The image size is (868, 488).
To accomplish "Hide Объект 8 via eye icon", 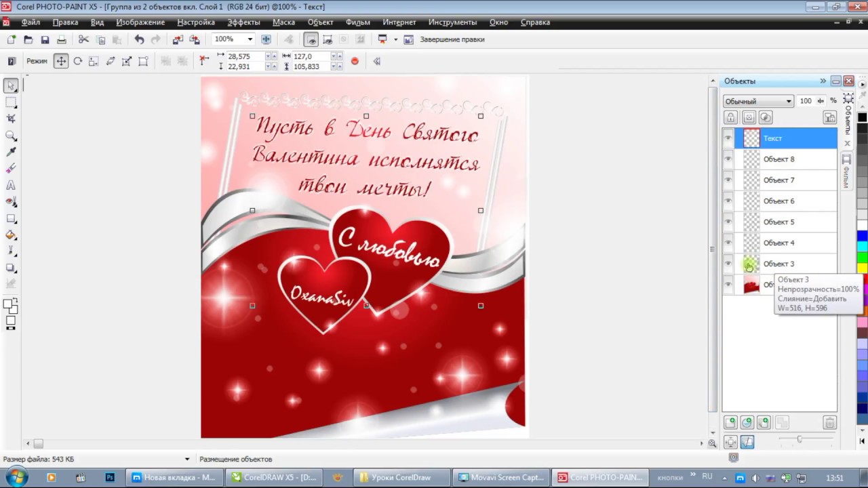I will 728,159.
